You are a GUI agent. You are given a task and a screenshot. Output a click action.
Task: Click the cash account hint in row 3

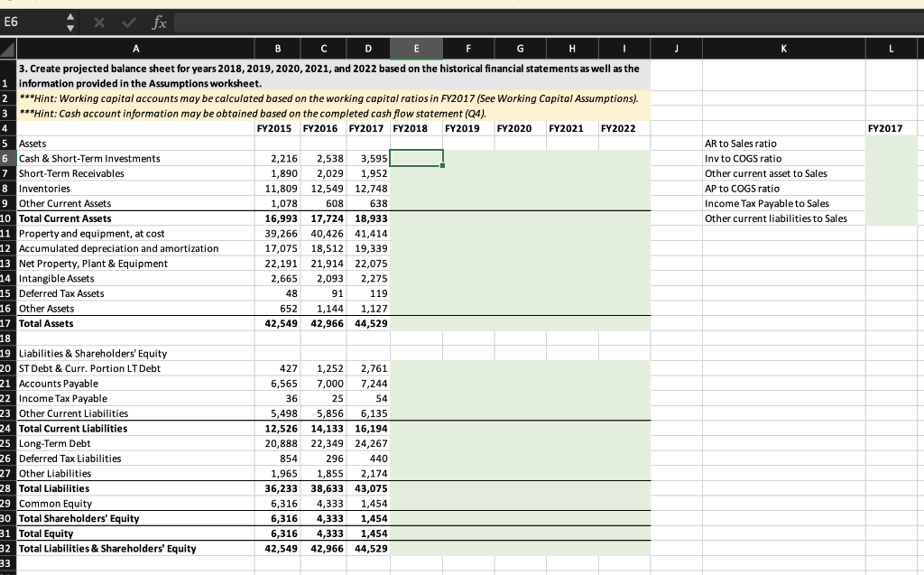click(253, 114)
